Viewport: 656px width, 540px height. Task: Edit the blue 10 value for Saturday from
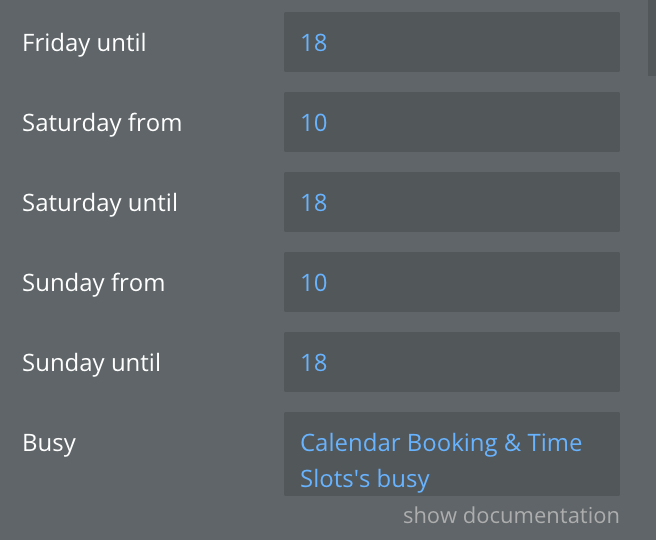314,123
